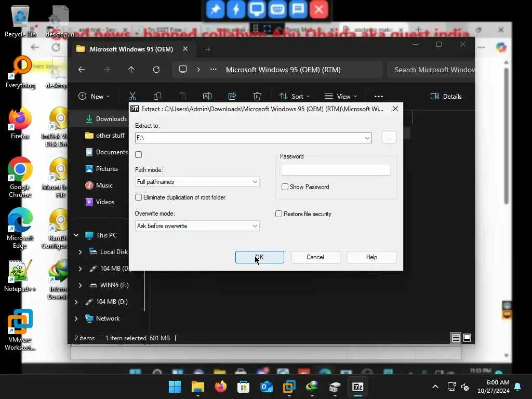The width and height of the screenshot is (532, 399).
Task: Open Microsoft Store from taskbar
Action: click(243, 387)
